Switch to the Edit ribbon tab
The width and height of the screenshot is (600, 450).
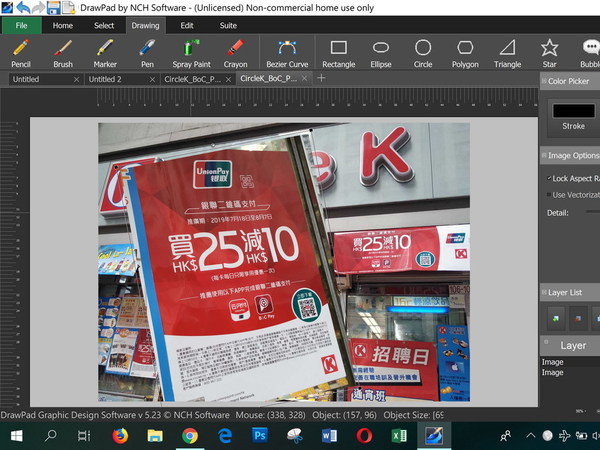(187, 26)
